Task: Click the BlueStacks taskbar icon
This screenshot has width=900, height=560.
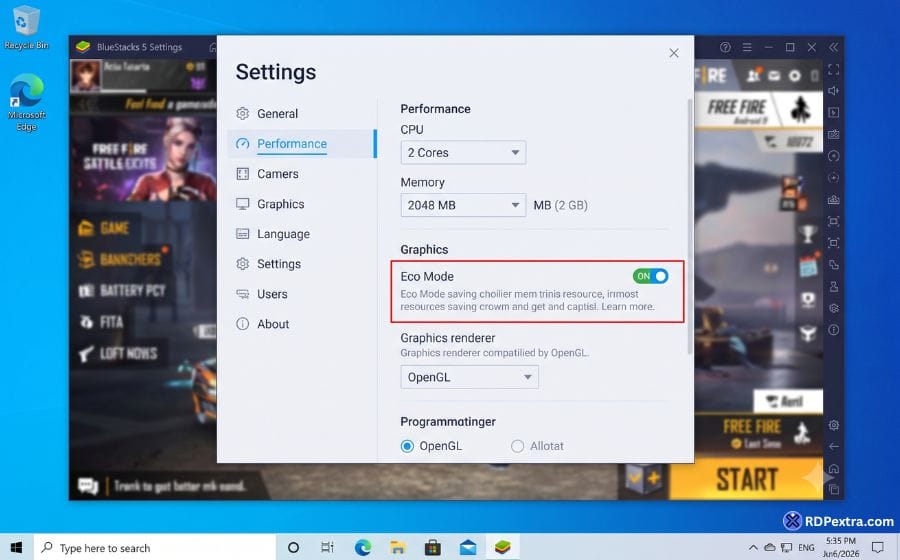Action: (503, 547)
